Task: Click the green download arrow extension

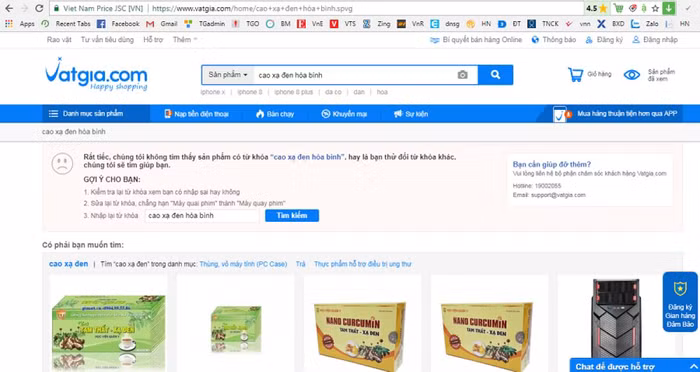Action: coord(669,8)
